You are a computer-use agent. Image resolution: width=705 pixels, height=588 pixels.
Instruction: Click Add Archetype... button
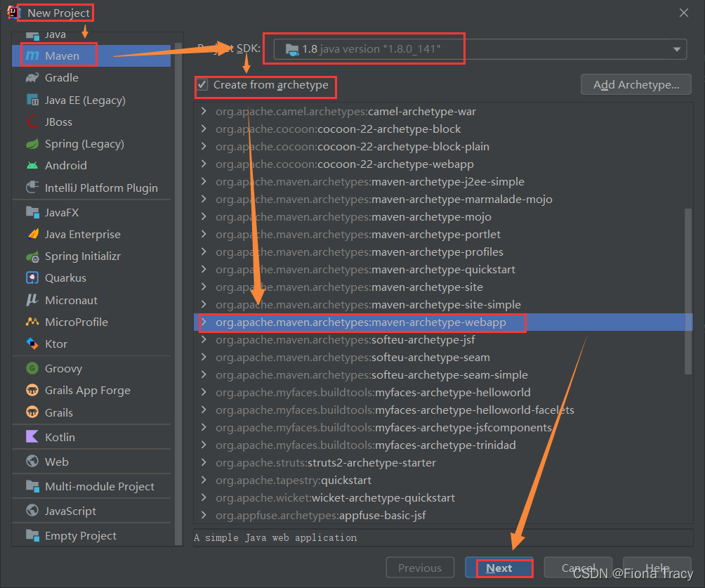point(635,84)
